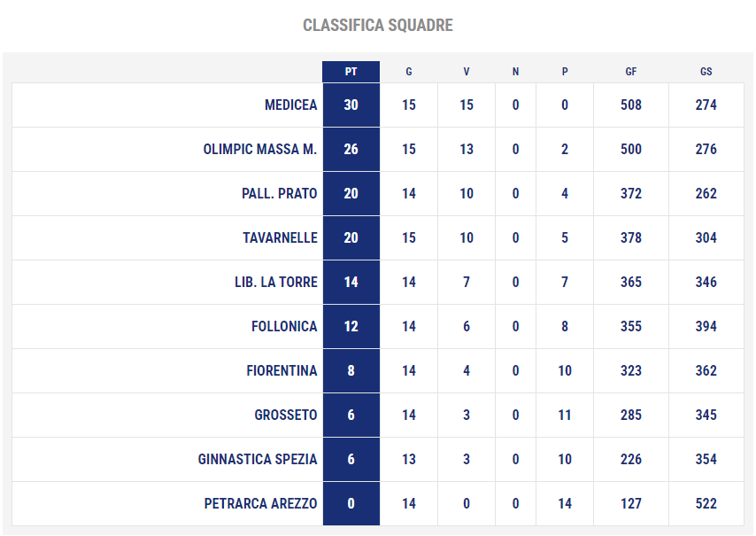Click Petrarca Arezzo's 522 goals conceded value
This screenshot has height=536, width=756.
point(706,504)
